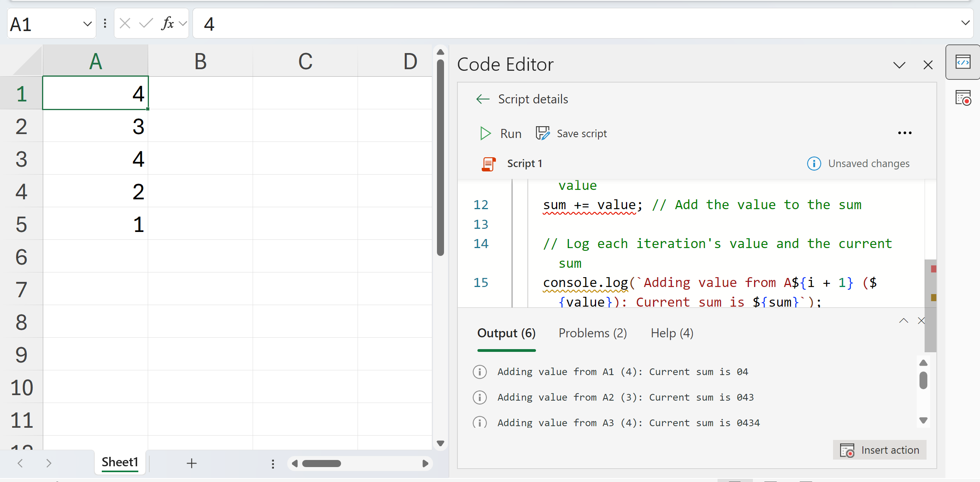Click the fx insert function icon

[168, 24]
